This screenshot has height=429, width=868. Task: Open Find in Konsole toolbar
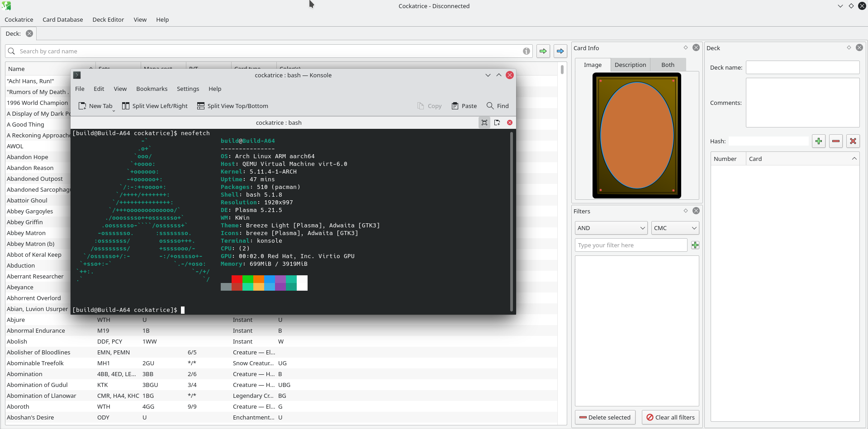pos(498,106)
